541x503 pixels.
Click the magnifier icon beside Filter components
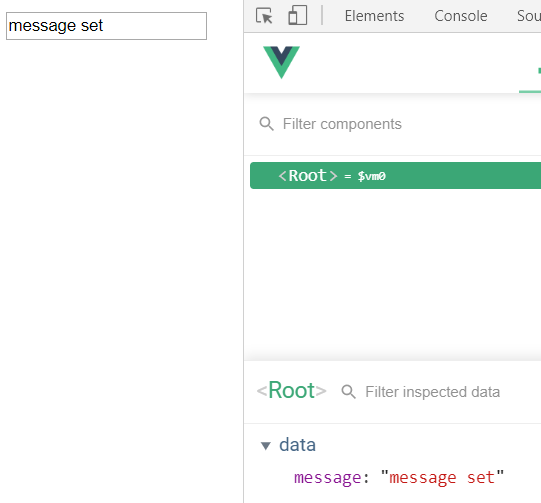click(x=266, y=124)
